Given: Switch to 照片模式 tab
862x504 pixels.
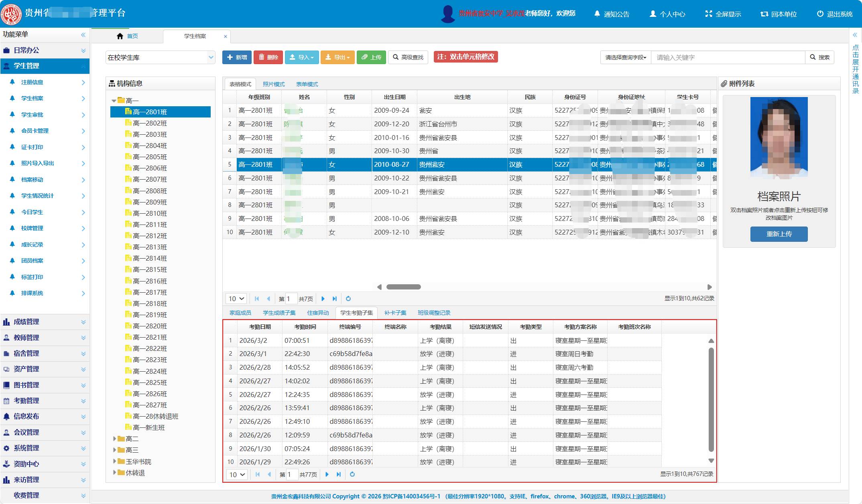Looking at the screenshot, I should click(273, 84).
